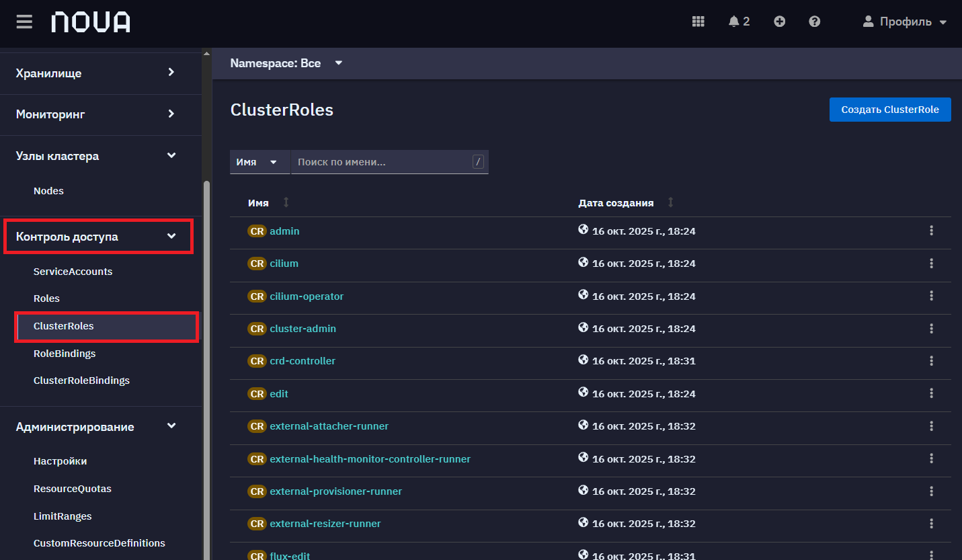Image resolution: width=962 pixels, height=560 pixels.
Task: Click the ClusterRoles page heading
Action: point(282,110)
